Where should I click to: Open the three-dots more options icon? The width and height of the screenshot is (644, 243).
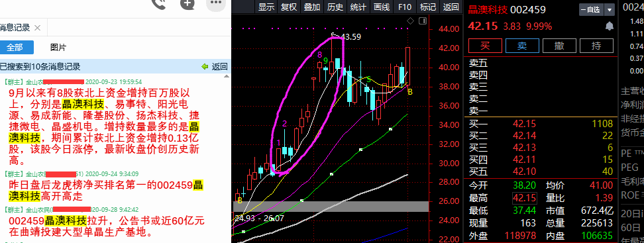point(216,4)
